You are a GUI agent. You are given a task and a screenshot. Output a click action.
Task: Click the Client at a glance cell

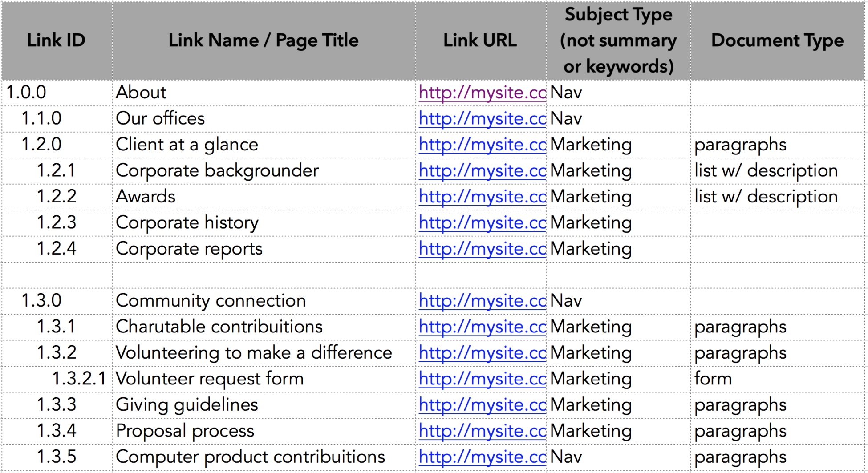pos(187,145)
